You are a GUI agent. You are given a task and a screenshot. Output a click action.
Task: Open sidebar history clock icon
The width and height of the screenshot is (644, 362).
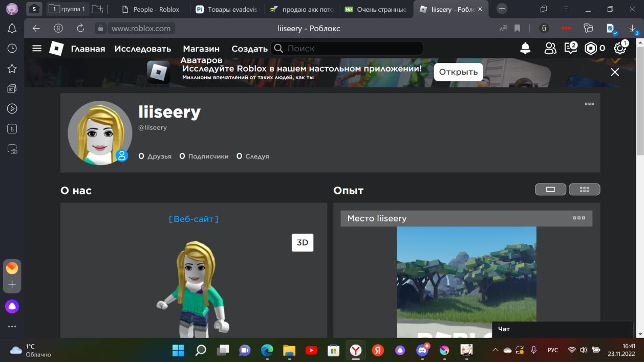pos(12,48)
